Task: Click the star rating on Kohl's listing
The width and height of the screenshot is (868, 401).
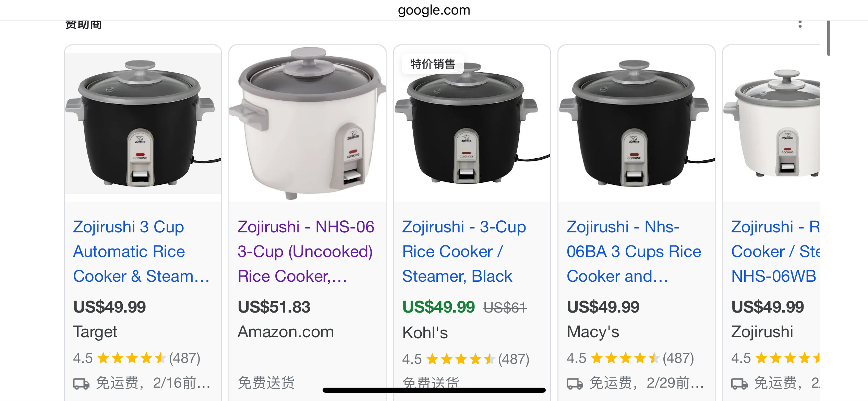Action: tap(461, 359)
